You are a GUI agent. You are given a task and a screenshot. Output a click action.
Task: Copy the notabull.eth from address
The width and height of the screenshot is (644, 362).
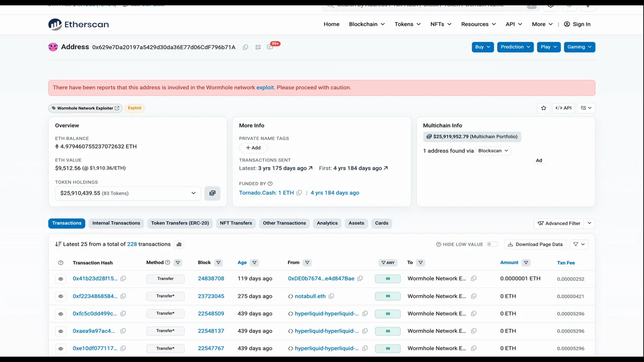click(x=331, y=296)
